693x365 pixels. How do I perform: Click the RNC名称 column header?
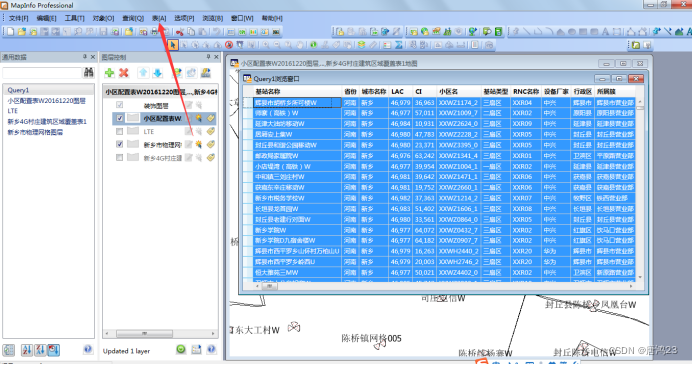tap(526, 91)
